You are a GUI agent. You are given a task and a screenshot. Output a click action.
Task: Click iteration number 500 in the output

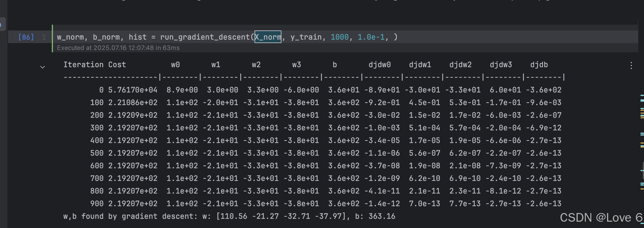(x=97, y=153)
